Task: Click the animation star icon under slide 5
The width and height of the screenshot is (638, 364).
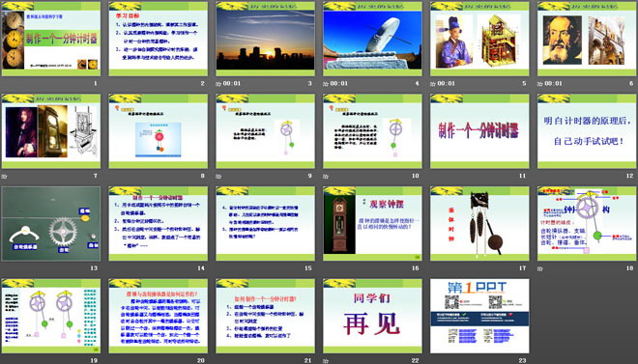Action: [x=432, y=84]
